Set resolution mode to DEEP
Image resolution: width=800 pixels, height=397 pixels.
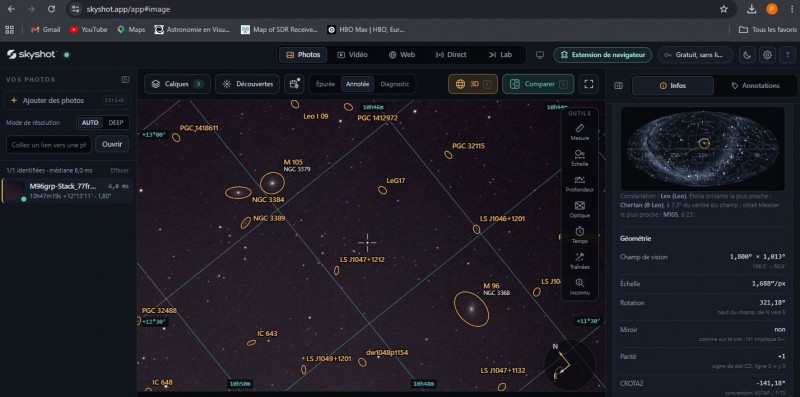[x=116, y=123]
